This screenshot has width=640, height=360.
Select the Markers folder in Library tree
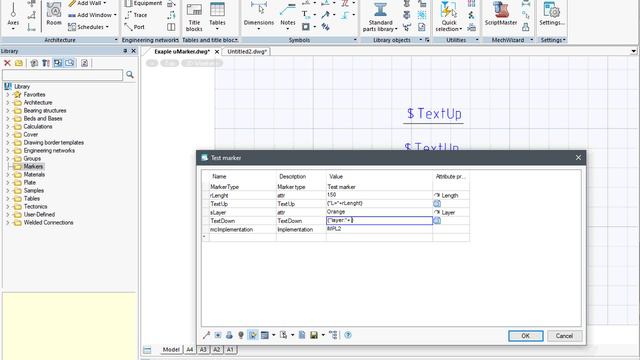33,167
